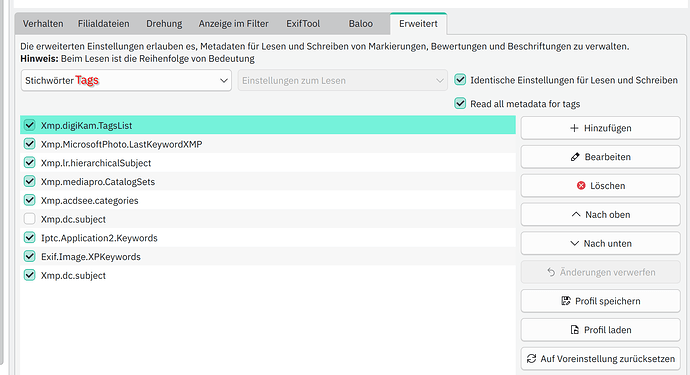Uncheck Identische Einstellungen für Lesen und Schreiben
690x375 pixels.
pyautogui.click(x=460, y=80)
